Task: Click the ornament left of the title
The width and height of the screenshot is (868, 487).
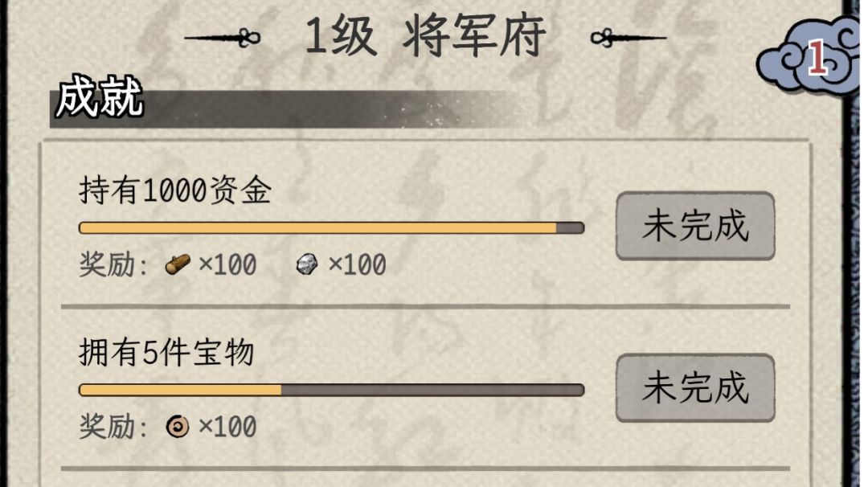Action: point(223,36)
